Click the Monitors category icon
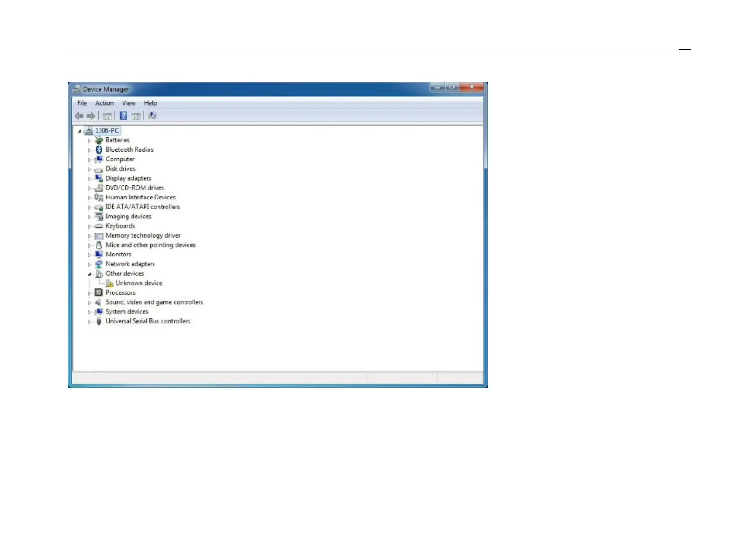 point(99,254)
